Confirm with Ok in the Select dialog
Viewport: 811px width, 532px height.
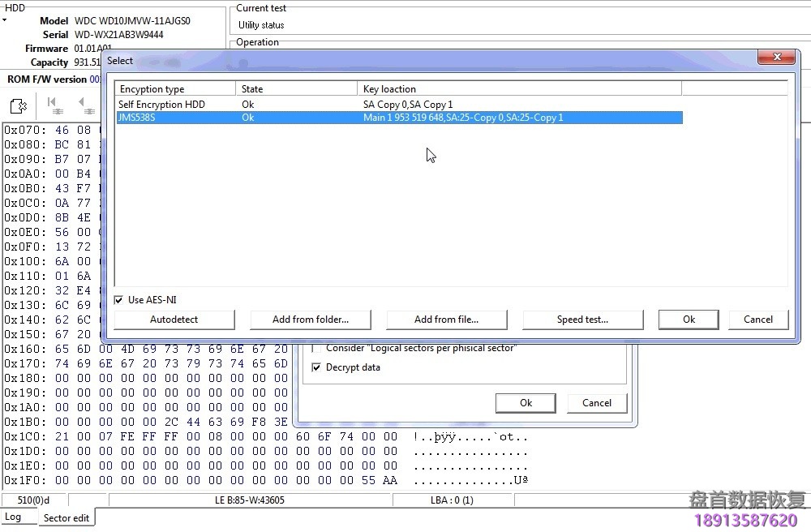(688, 320)
